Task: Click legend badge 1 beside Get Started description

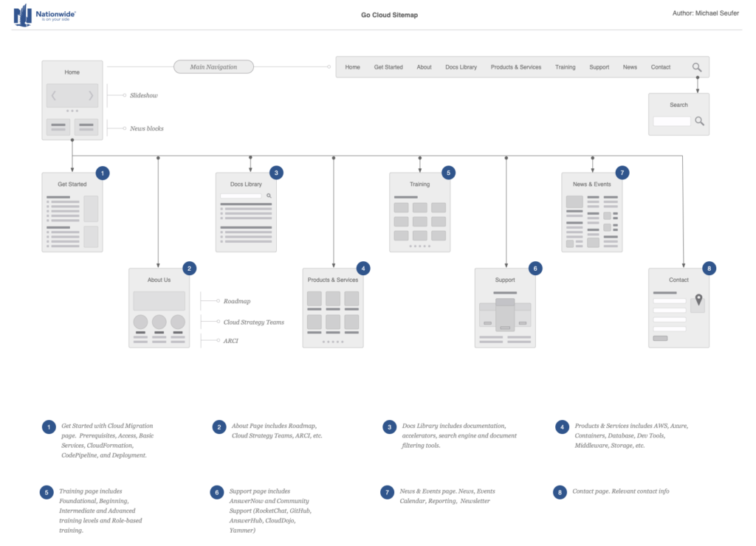Action: click(x=49, y=427)
